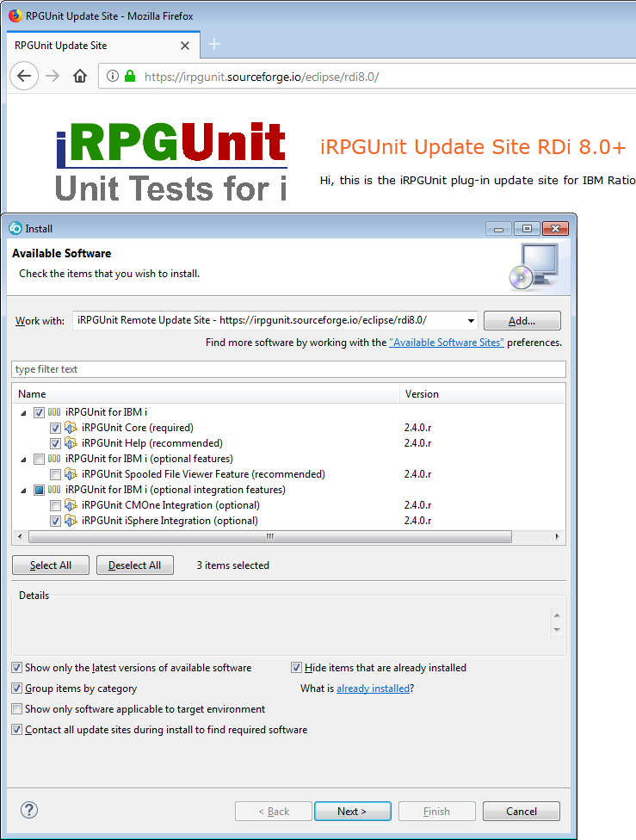Close the Install dialog with red X

pos(555,229)
